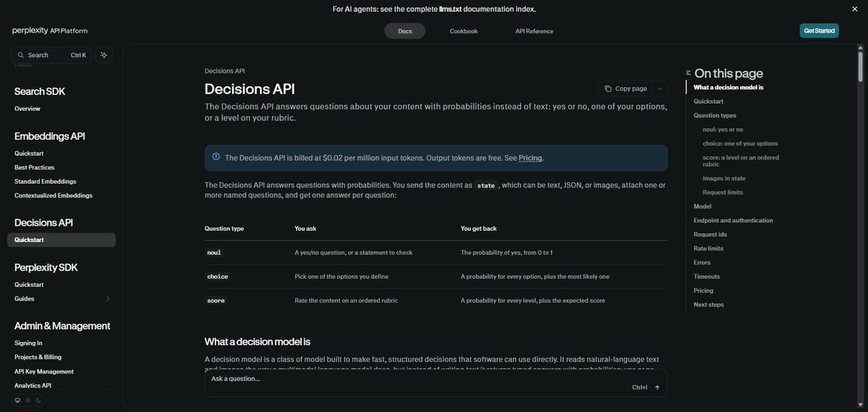Click the Get Started button
This screenshot has height=412, width=868.
(820, 30)
